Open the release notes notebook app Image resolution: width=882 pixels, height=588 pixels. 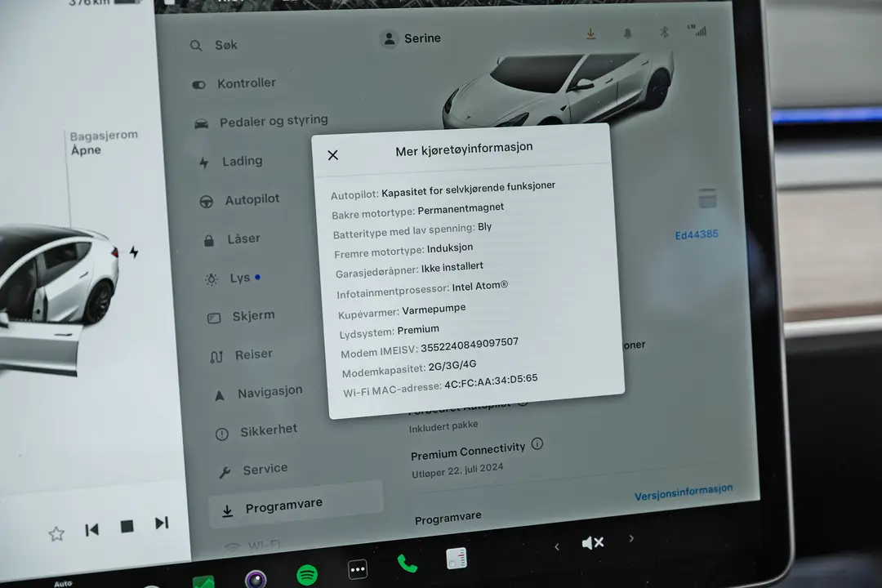[457, 558]
